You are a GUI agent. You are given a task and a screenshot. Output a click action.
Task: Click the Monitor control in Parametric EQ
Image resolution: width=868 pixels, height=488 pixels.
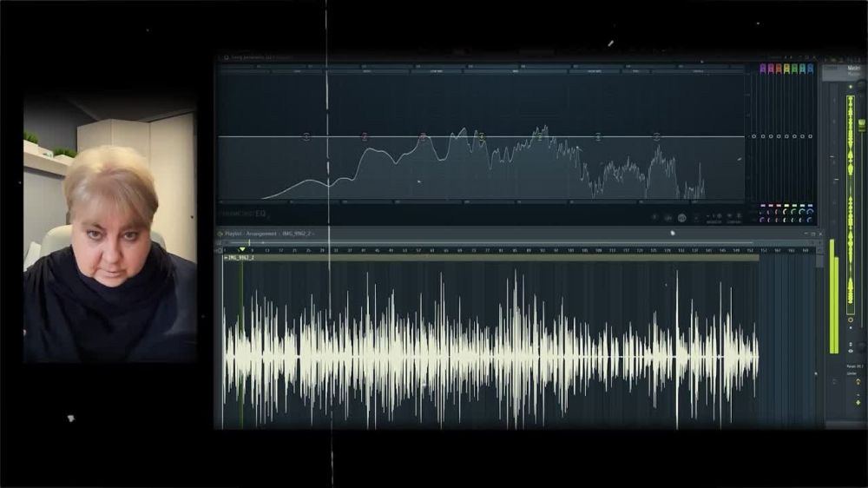coord(713,217)
